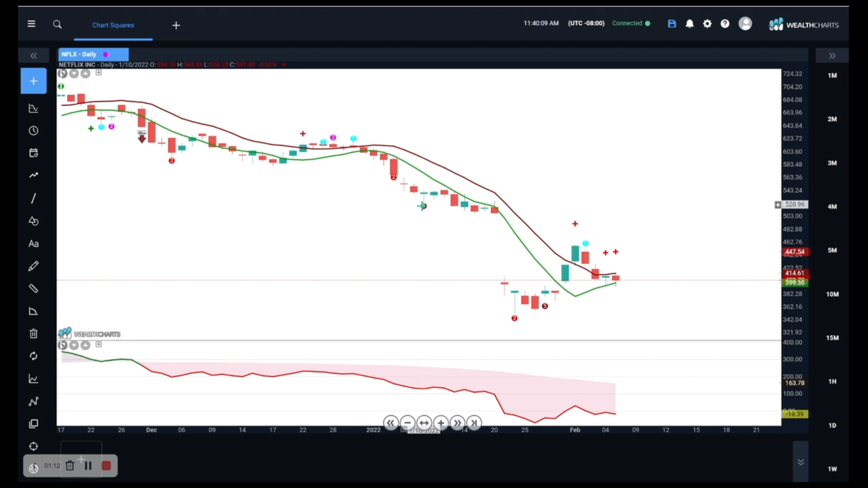Open the hamburger main menu
Image resolution: width=868 pixels, height=488 pixels.
tap(31, 24)
